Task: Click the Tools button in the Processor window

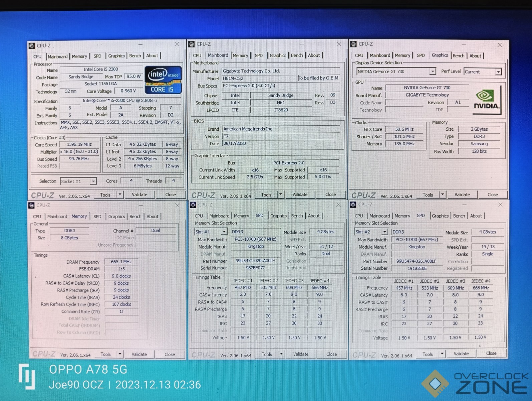Action: click(x=105, y=195)
